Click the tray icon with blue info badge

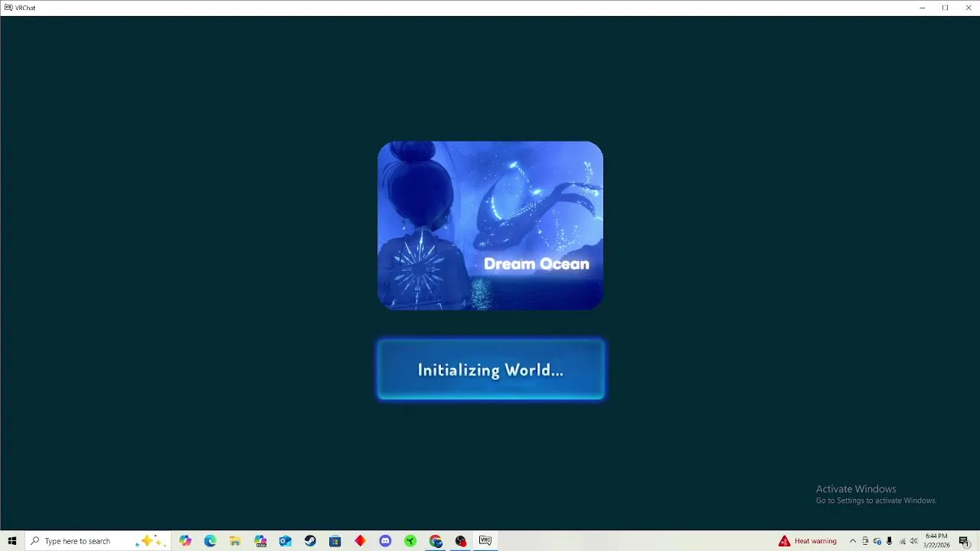coord(877,541)
